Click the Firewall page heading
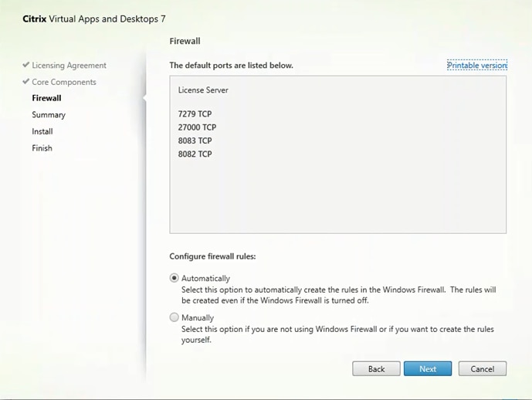Screen dimensions: 532x400 tap(185, 41)
